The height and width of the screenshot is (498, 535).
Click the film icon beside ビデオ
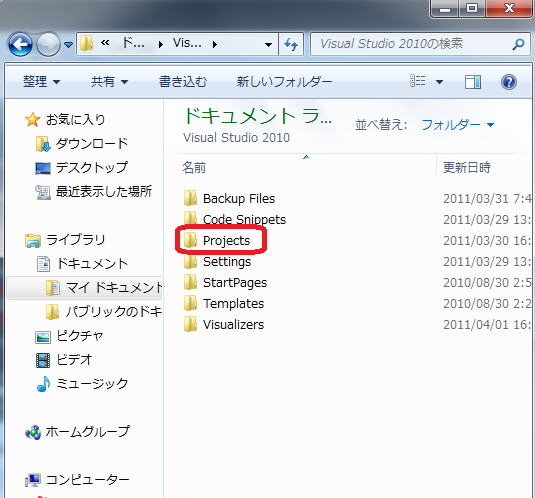point(43,361)
